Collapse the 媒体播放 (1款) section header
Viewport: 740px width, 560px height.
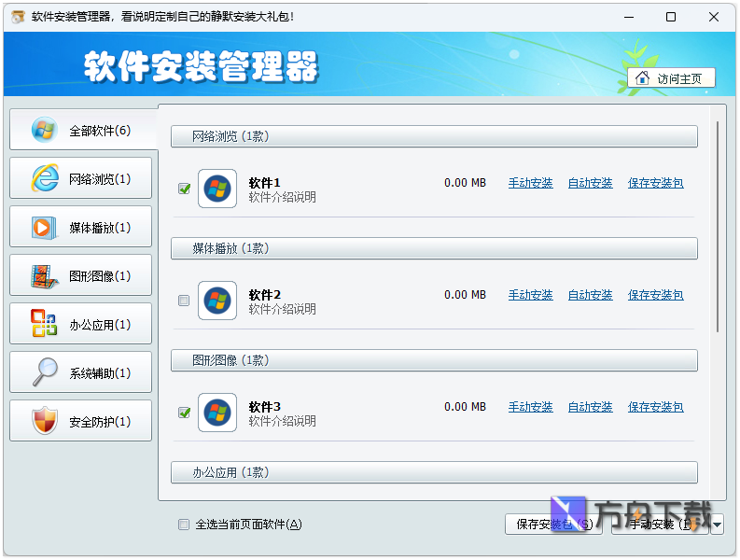pyautogui.click(x=434, y=248)
